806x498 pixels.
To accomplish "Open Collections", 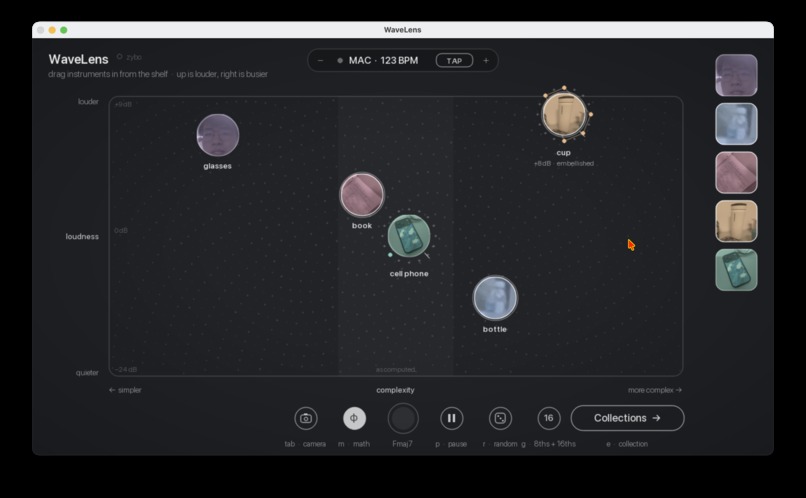I will (x=627, y=418).
